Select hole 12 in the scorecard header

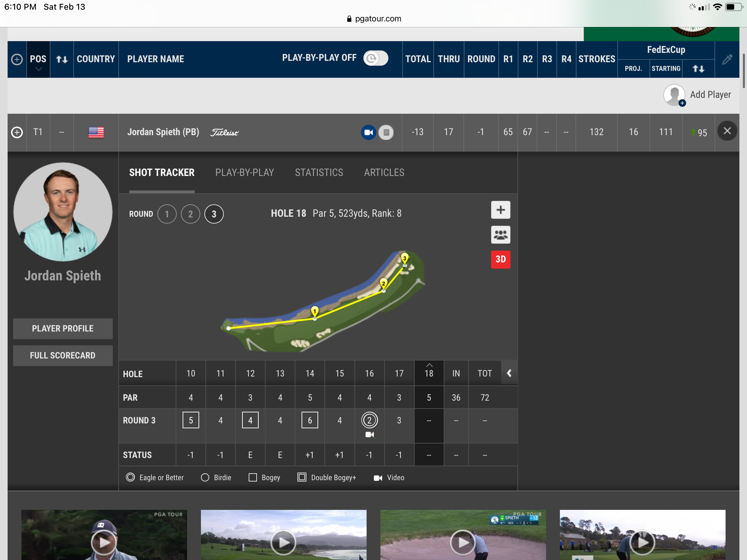250,373
